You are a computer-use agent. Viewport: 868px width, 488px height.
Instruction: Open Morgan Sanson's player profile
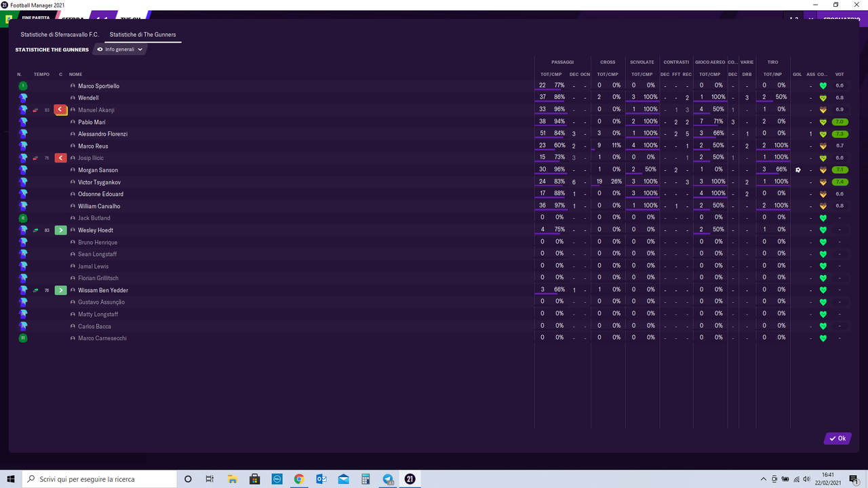coord(98,170)
